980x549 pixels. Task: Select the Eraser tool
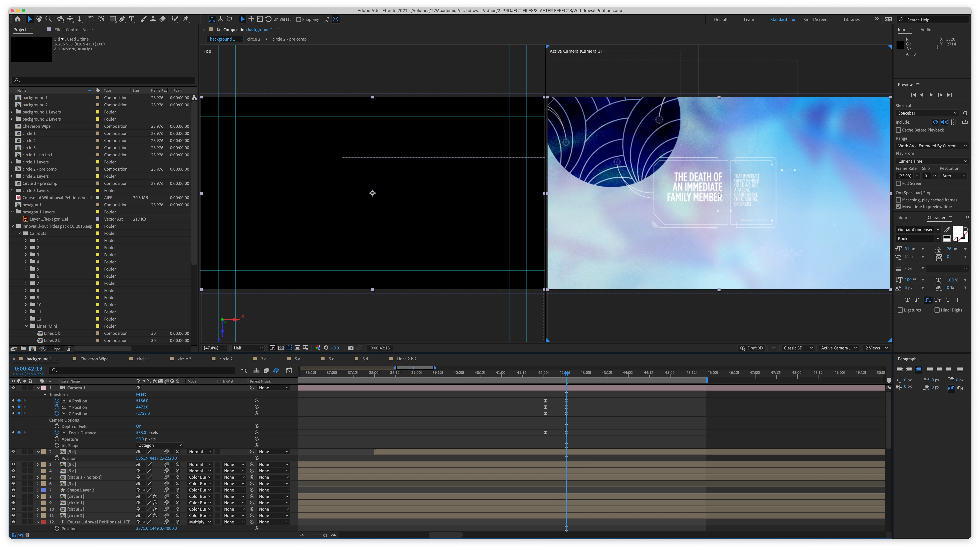pyautogui.click(x=162, y=19)
